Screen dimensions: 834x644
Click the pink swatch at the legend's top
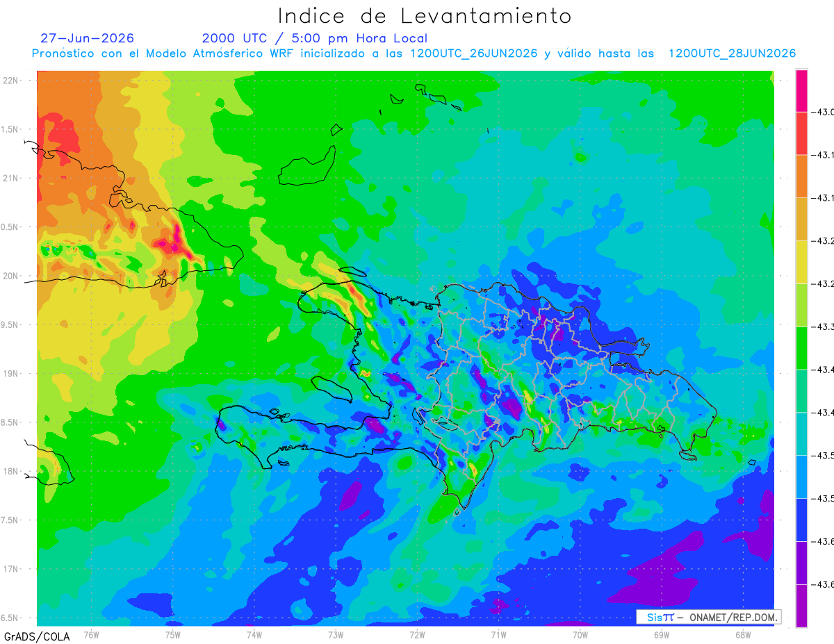801,90
